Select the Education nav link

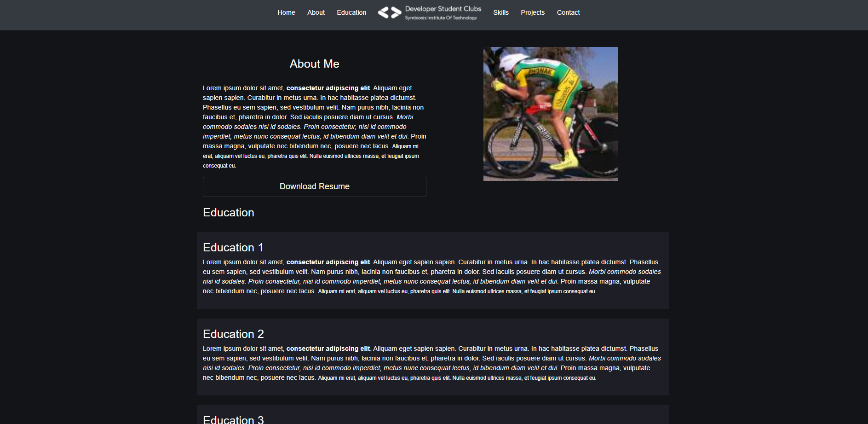[351, 12]
